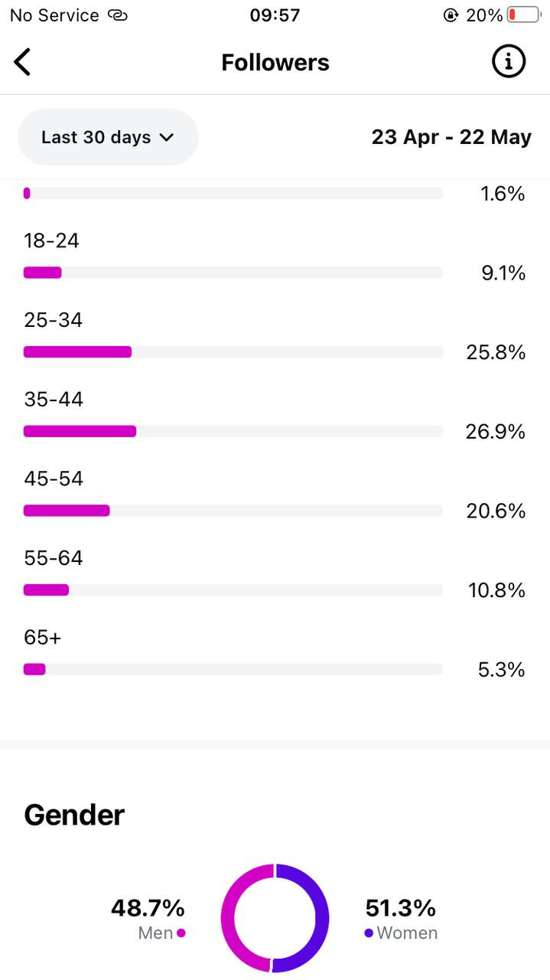Tap the chevron next to Last 30 days
Viewport: 550px width, 980px height.
167,138
